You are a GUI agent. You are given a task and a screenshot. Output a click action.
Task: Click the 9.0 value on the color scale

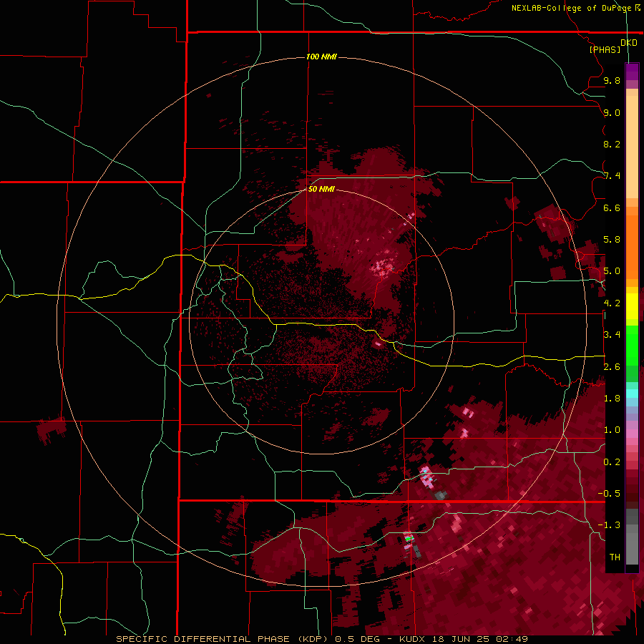pyautogui.click(x=612, y=112)
